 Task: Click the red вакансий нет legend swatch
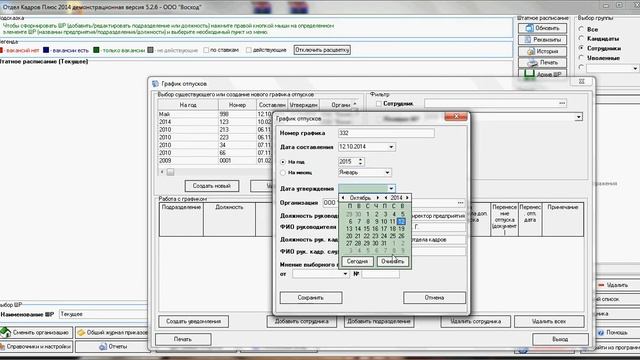coord(1,50)
